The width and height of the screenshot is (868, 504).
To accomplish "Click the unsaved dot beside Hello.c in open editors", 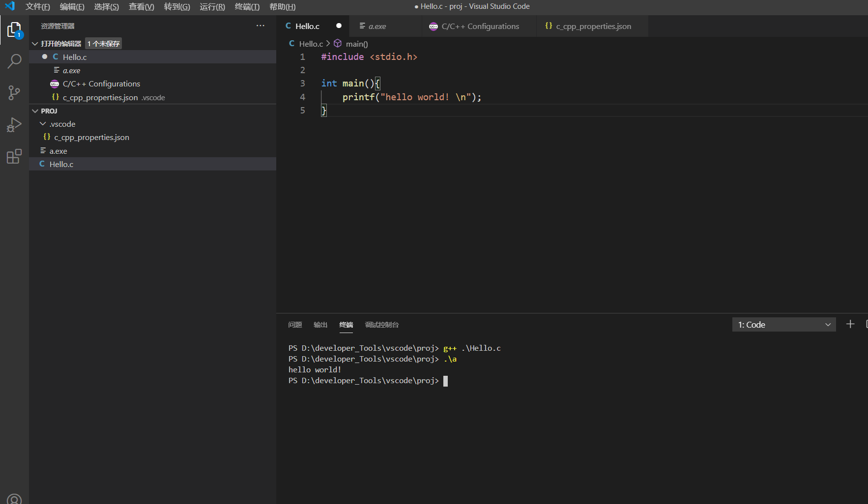I will pyautogui.click(x=45, y=56).
